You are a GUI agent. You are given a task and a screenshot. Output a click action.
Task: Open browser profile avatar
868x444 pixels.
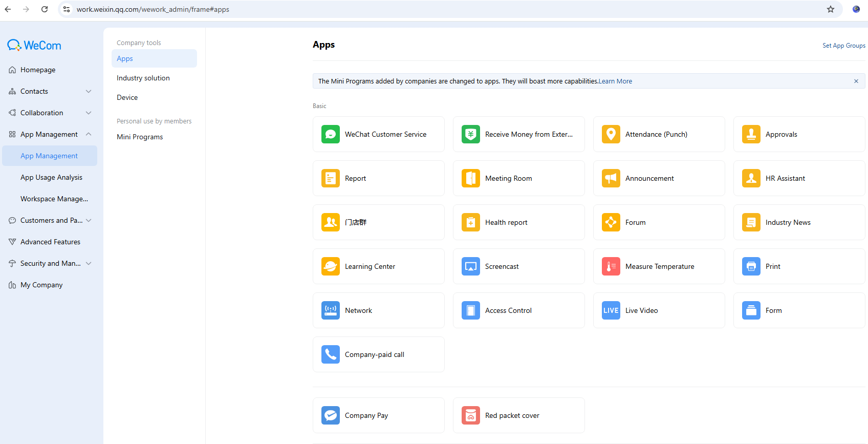pos(856,9)
